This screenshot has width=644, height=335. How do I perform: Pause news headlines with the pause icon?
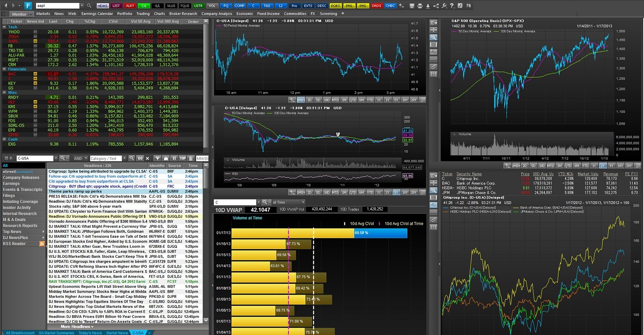pyautogui.click(x=174, y=158)
